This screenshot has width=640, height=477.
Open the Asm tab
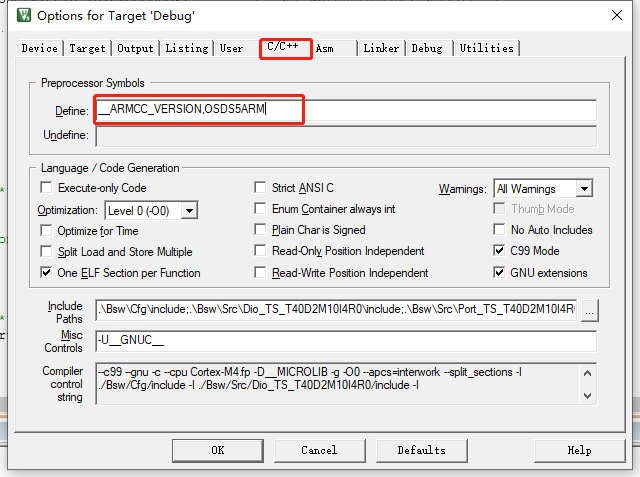point(325,48)
